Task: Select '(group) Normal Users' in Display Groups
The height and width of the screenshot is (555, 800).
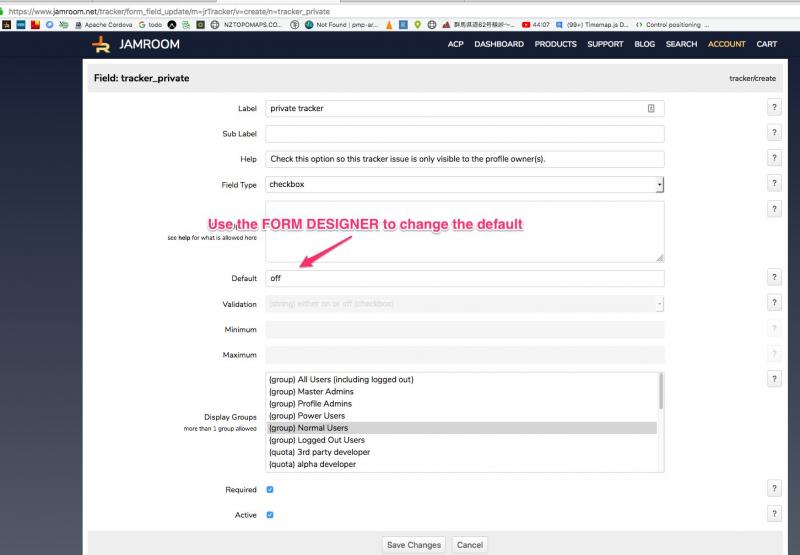Action: [462, 428]
